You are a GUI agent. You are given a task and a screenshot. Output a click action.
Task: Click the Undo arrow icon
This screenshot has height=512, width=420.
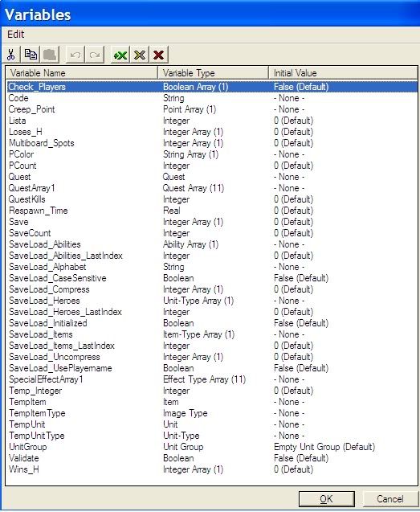75,55
